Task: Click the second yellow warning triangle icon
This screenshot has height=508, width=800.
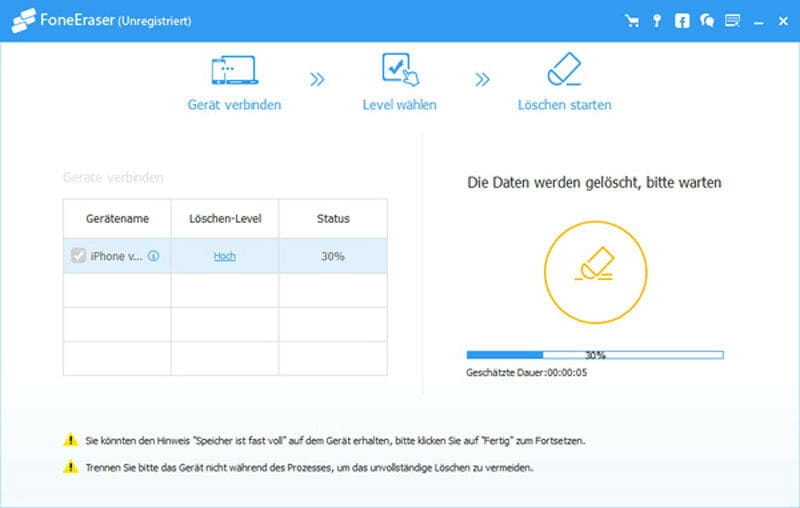Action: 70,467
